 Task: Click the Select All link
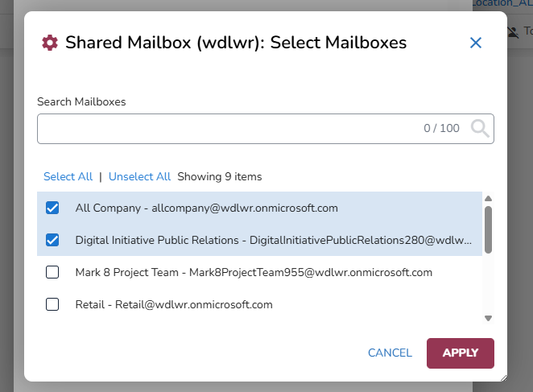coord(68,176)
